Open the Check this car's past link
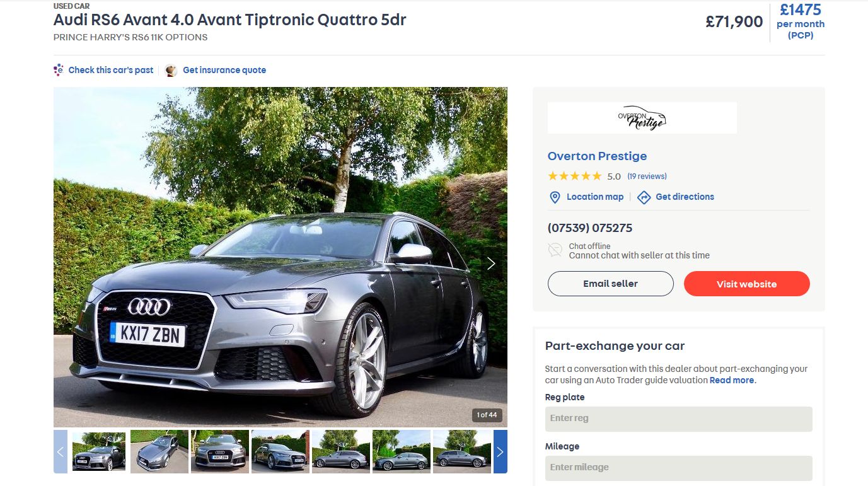 (111, 70)
